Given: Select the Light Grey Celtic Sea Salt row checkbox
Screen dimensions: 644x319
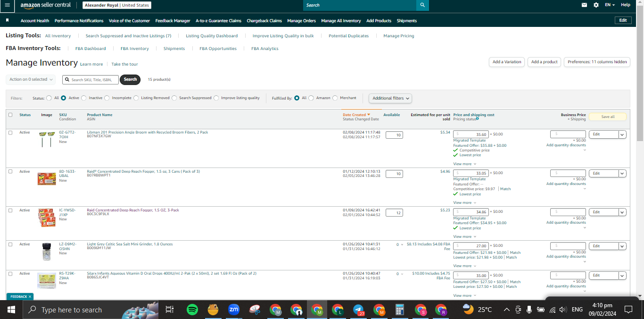Looking at the screenshot, I should click(10, 244).
